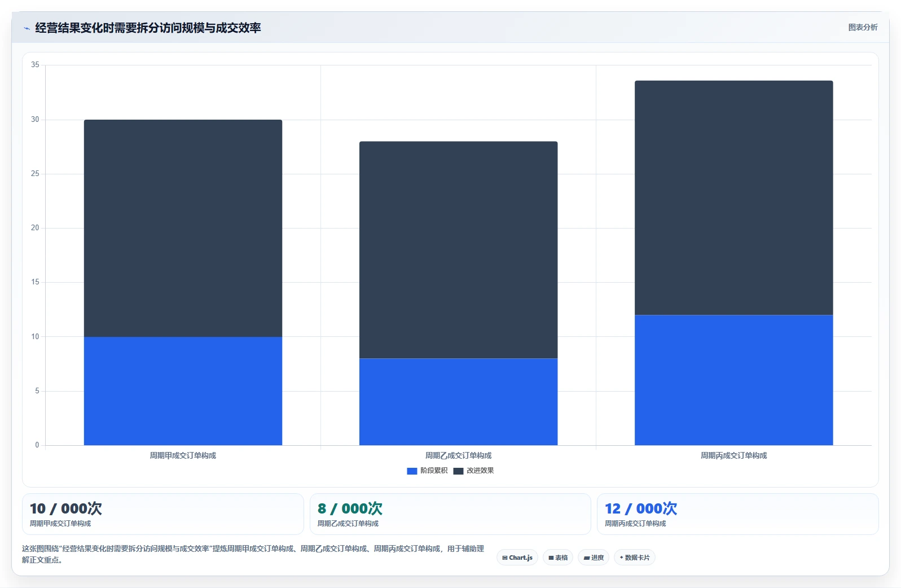Click the 进度 tag chip
Image resolution: width=901 pixels, height=588 pixels.
[594, 558]
